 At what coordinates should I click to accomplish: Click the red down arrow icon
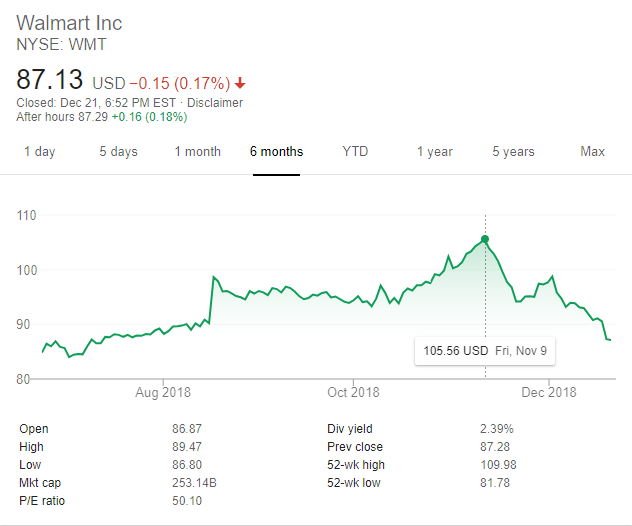240,83
